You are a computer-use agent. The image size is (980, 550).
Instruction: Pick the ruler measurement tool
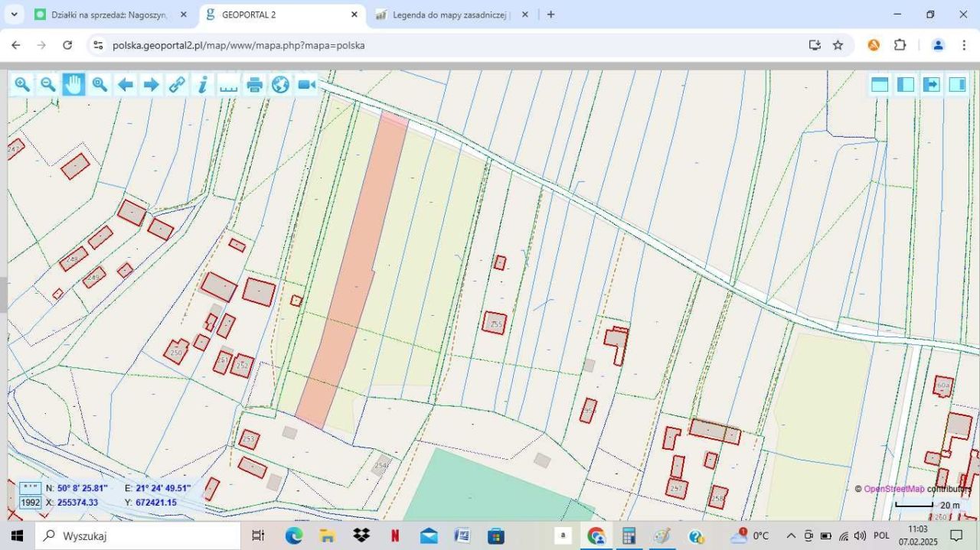[229, 84]
